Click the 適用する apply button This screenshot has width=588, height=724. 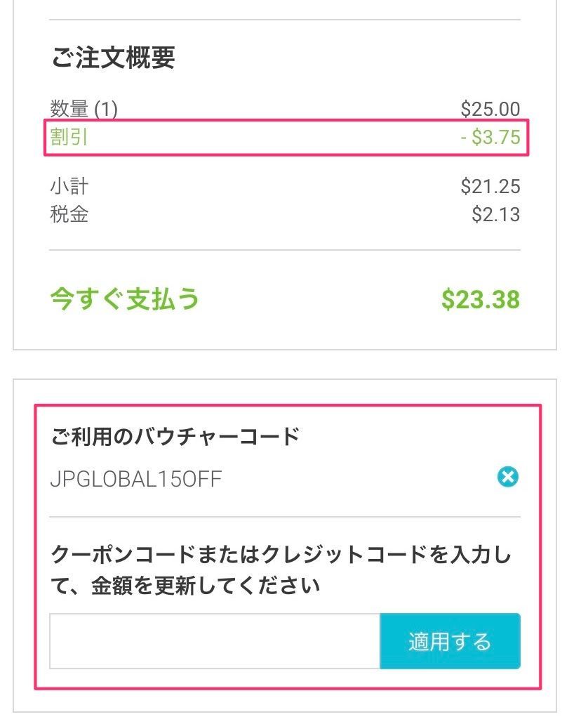[450, 641]
